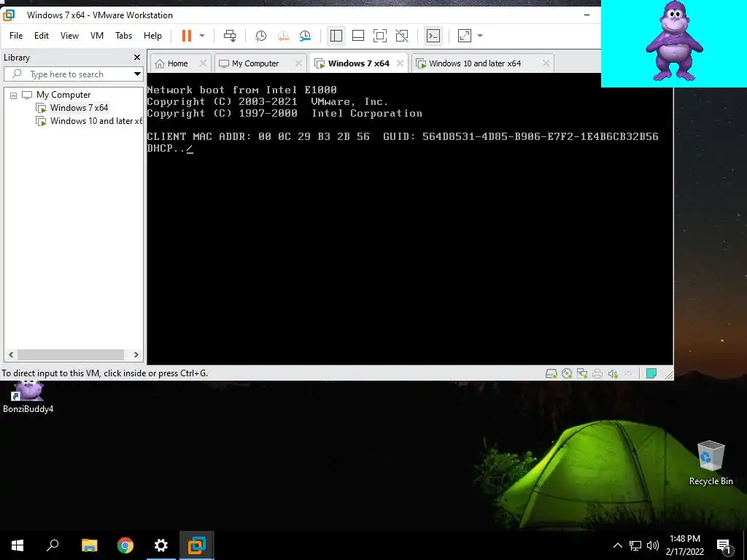Click the network tray icon
This screenshot has height=560, width=747.
635,545
